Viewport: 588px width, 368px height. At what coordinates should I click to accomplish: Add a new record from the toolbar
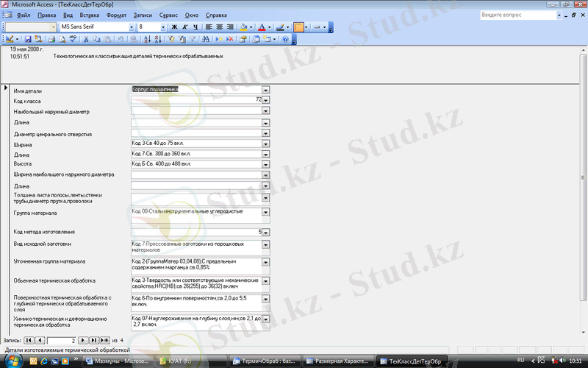click(x=219, y=39)
